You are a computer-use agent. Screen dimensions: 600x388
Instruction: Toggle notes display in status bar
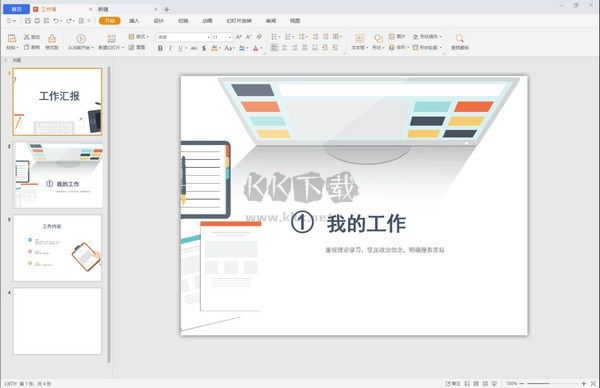453,383
